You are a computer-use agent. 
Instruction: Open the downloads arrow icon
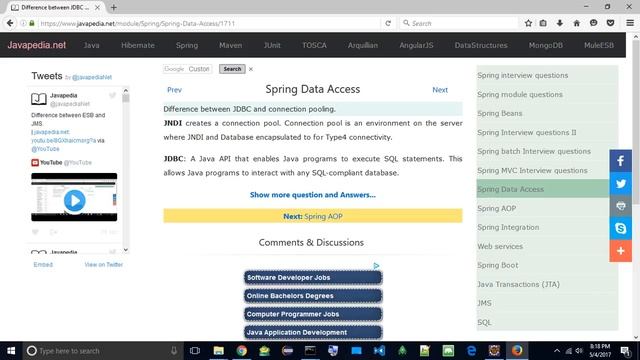click(560, 23)
